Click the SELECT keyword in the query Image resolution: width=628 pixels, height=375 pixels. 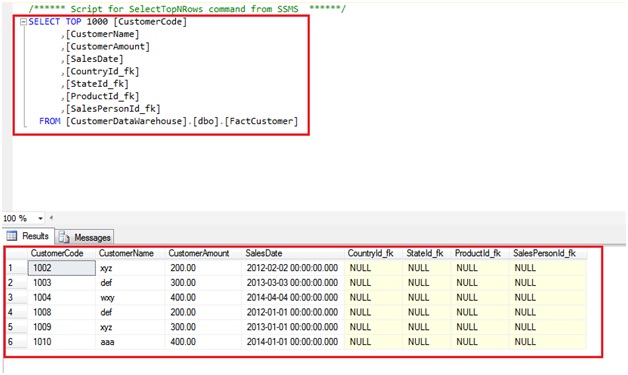click(x=44, y=22)
